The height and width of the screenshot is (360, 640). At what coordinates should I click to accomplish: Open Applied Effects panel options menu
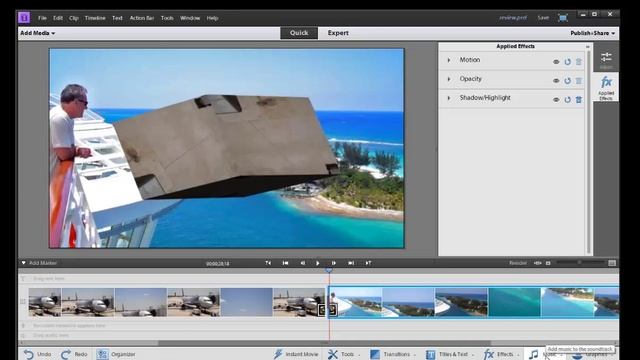tap(588, 47)
